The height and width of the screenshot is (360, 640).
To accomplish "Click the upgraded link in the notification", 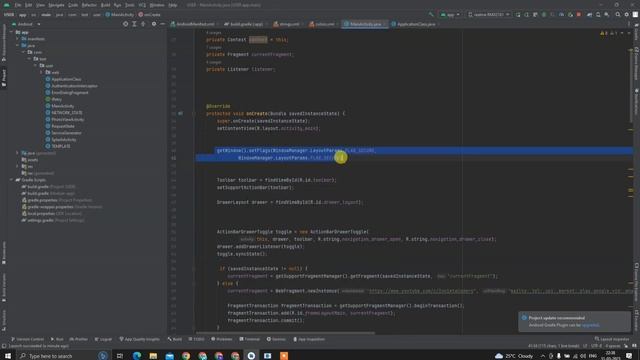I will click(x=590, y=325).
